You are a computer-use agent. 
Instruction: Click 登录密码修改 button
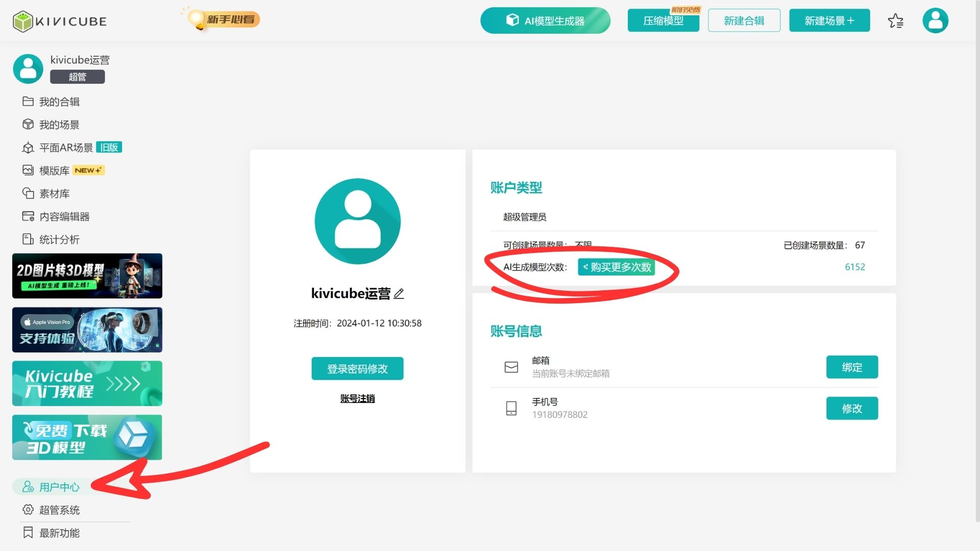coord(357,368)
